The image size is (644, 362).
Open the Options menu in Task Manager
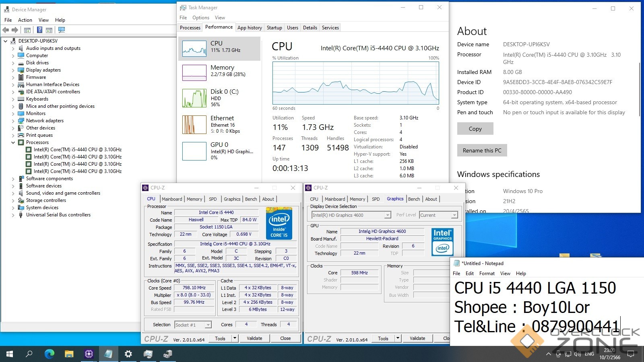[x=200, y=18]
